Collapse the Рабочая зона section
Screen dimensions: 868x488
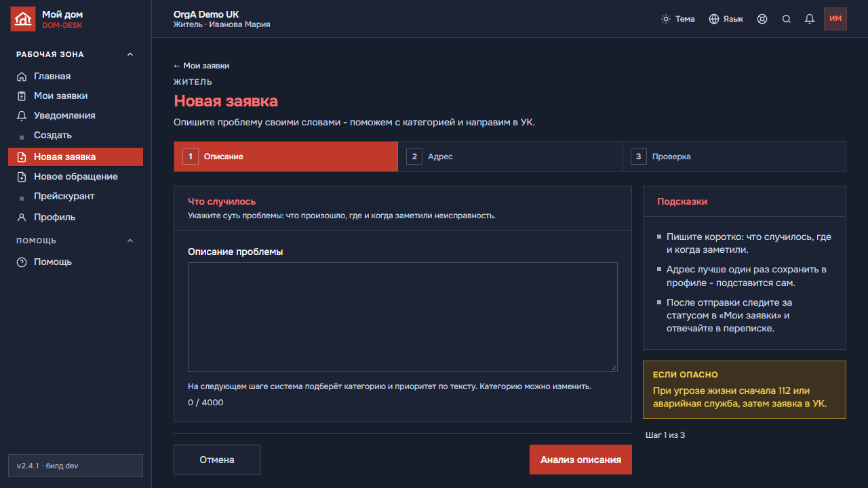coord(130,54)
